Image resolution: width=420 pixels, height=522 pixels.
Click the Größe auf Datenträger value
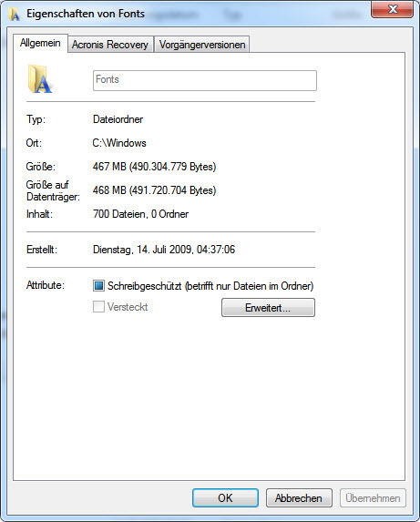pyautogui.click(x=154, y=190)
